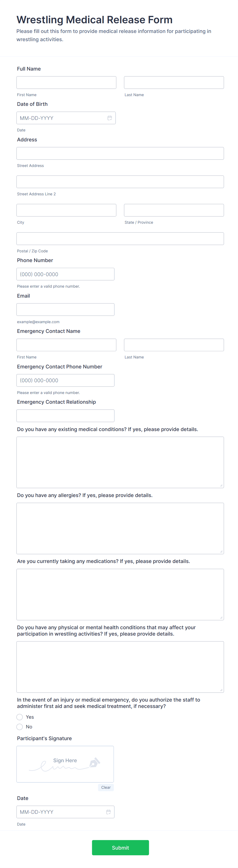The image size is (238, 868).
Task: Click the resize handle of the allergies textarea
Action: tap(221, 551)
